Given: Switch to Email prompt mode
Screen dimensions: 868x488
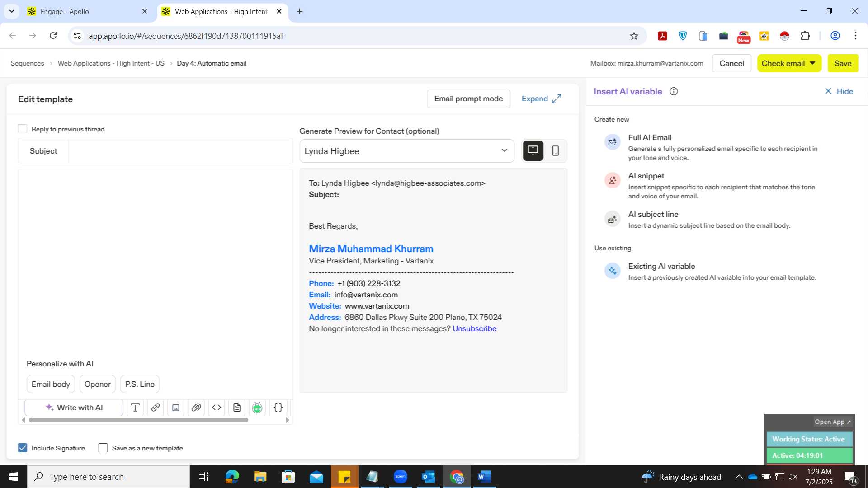Looking at the screenshot, I should coord(468,99).
